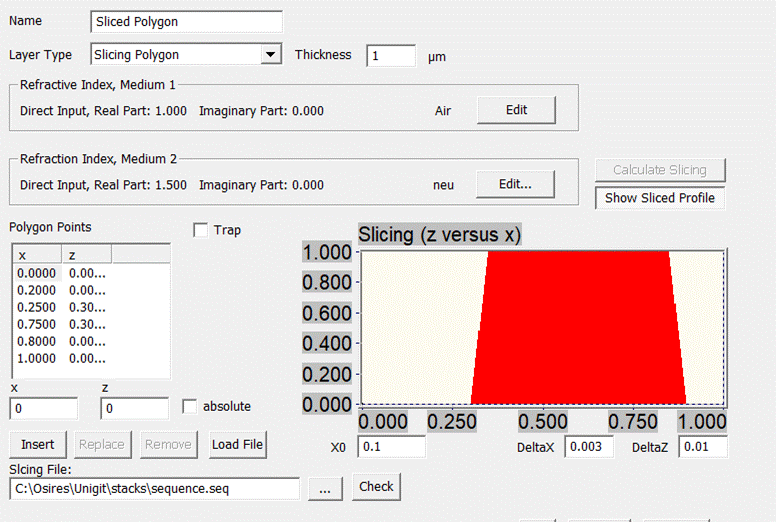Toggle the absolute checkbox
Image resolution: width=776 pixels, height=522 pixels.
click(x=191, y=407)
